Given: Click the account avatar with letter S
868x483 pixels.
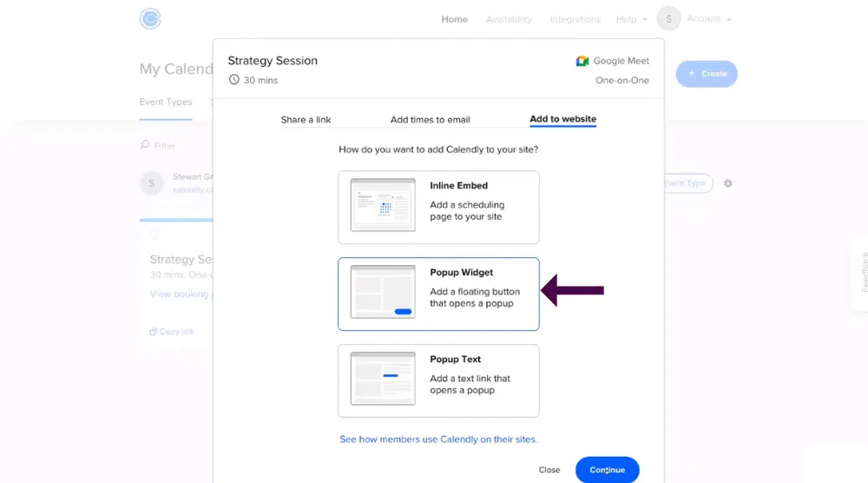Looking at the screenshot, I should [x=668, y=19].
